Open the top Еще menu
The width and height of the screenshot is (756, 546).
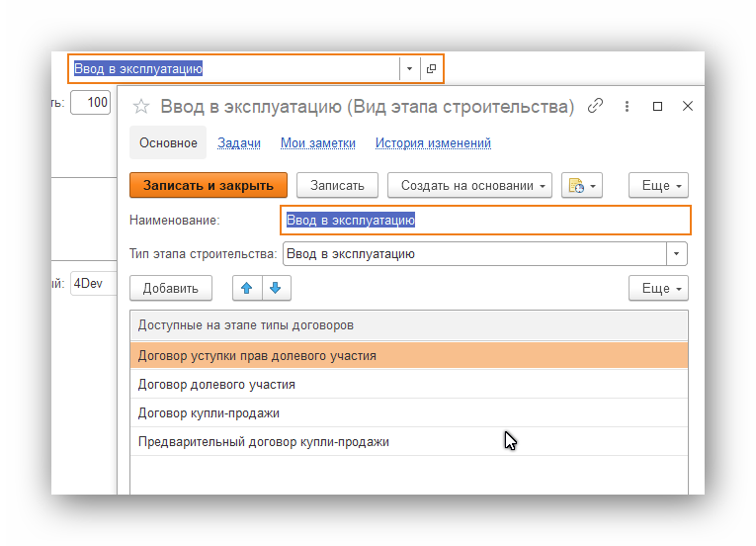click(658, 185)
